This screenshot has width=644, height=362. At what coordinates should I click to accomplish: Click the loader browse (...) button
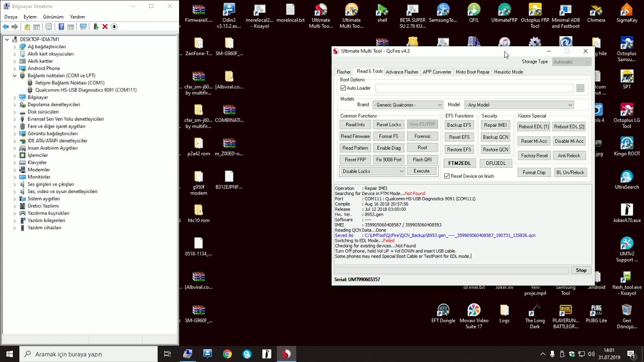580,88
